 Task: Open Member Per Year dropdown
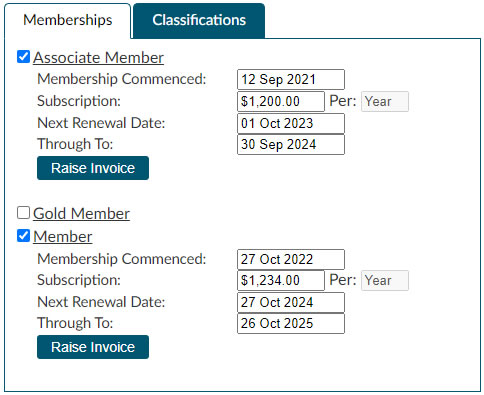pos(385,280)
